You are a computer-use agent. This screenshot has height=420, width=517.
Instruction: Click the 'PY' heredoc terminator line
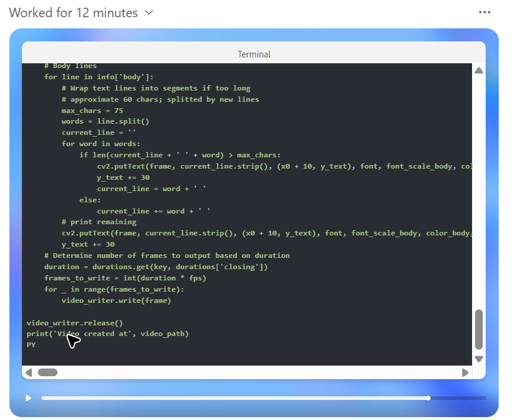(x=31, y=345)
